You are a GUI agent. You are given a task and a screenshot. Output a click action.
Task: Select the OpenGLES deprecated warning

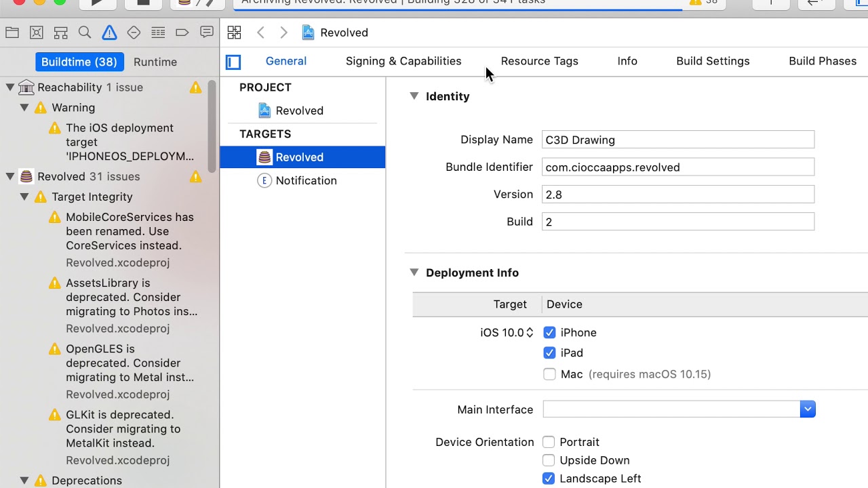[122, 371]
